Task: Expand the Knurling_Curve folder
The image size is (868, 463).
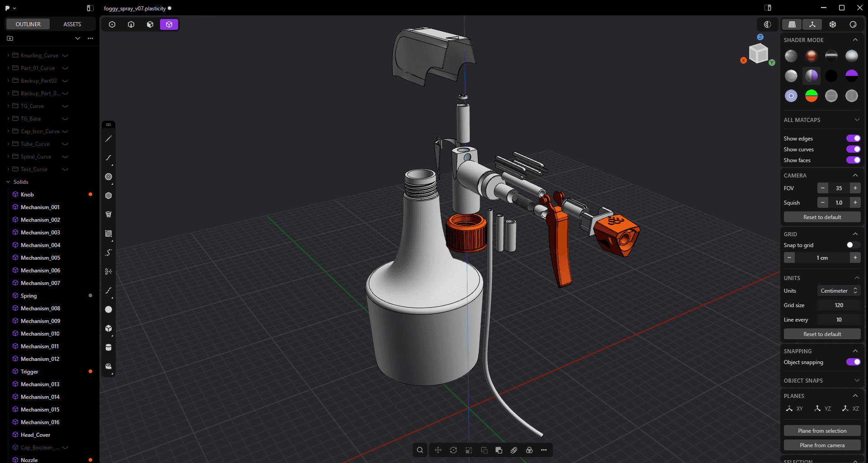Action: tap(8, 55)
